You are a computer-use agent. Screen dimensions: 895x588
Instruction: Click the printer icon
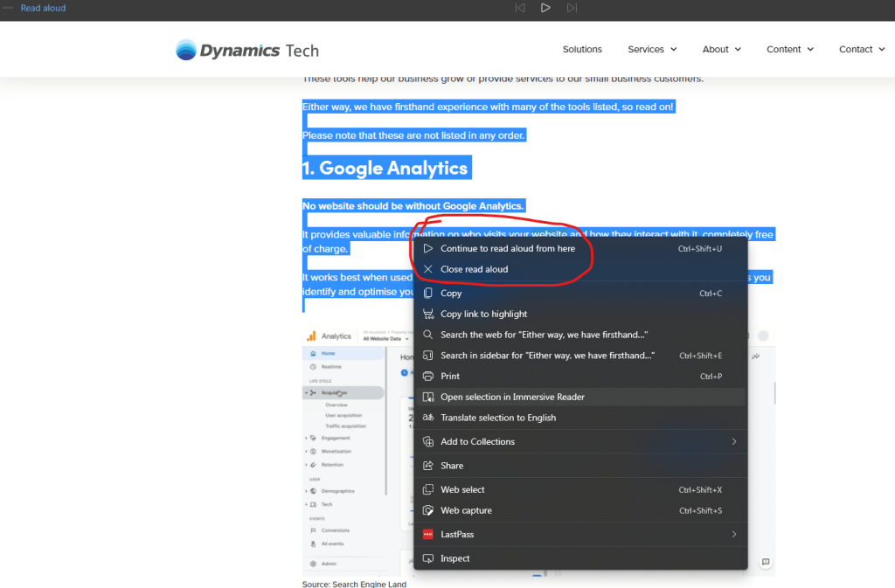pyautogui.click(x=428, y=377)
